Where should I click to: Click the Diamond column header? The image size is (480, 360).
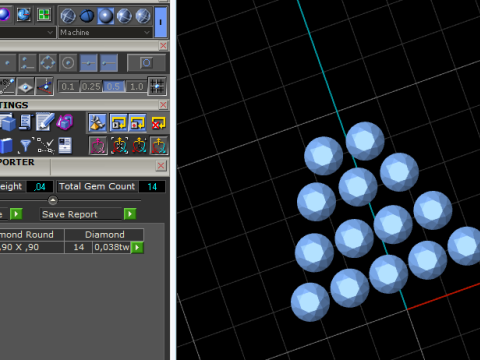click(104, 235)
